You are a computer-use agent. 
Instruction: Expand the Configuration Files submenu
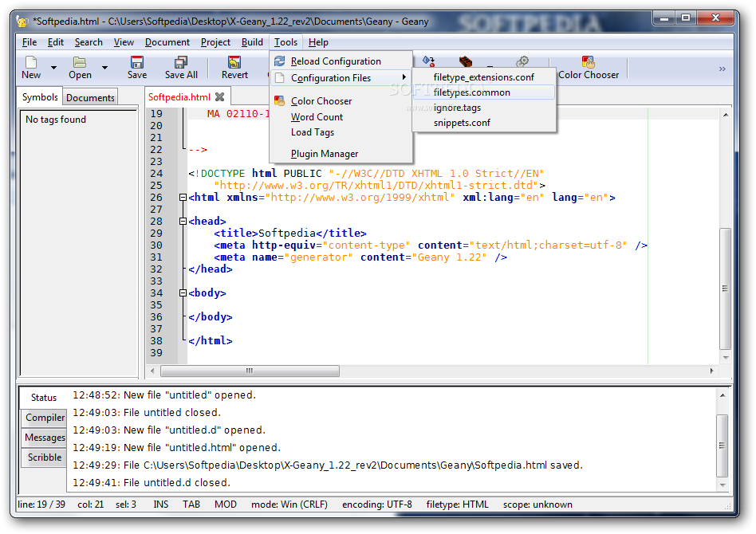pos(341,78)
